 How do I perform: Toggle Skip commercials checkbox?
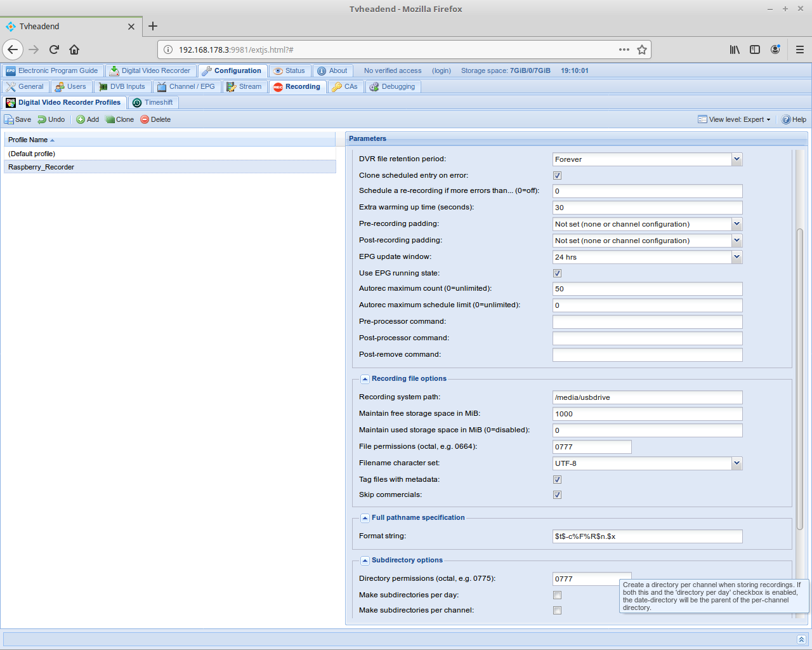point(557,494)
